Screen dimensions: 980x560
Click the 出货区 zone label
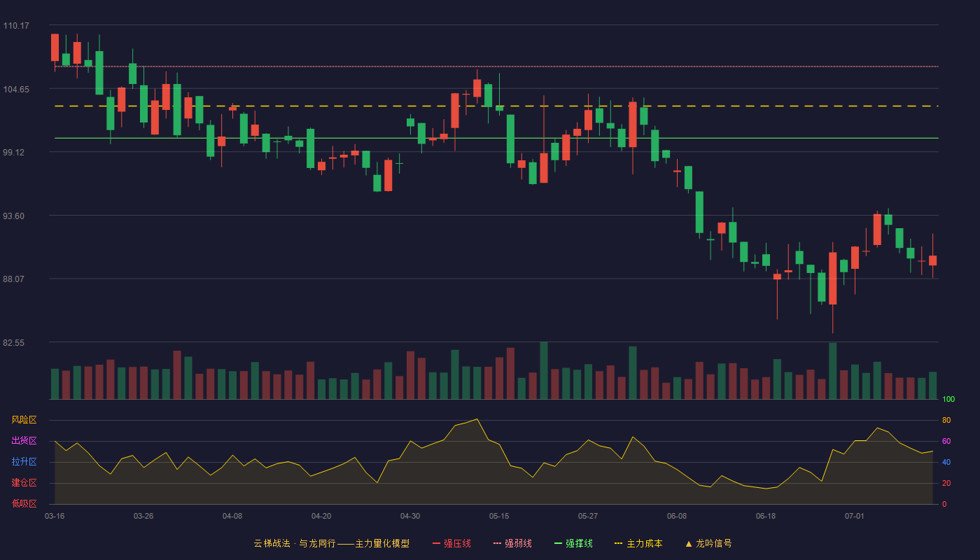[24, 441]
